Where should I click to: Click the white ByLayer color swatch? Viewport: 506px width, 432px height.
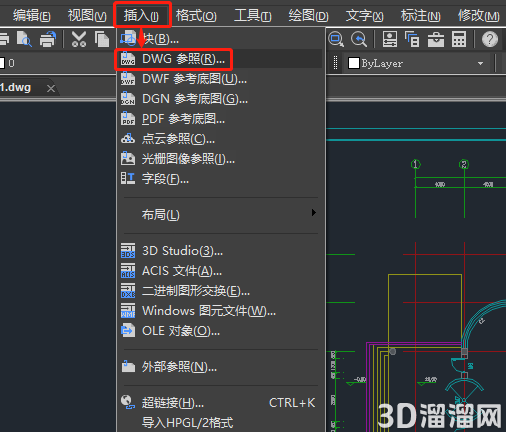click(x=354, y=63)
